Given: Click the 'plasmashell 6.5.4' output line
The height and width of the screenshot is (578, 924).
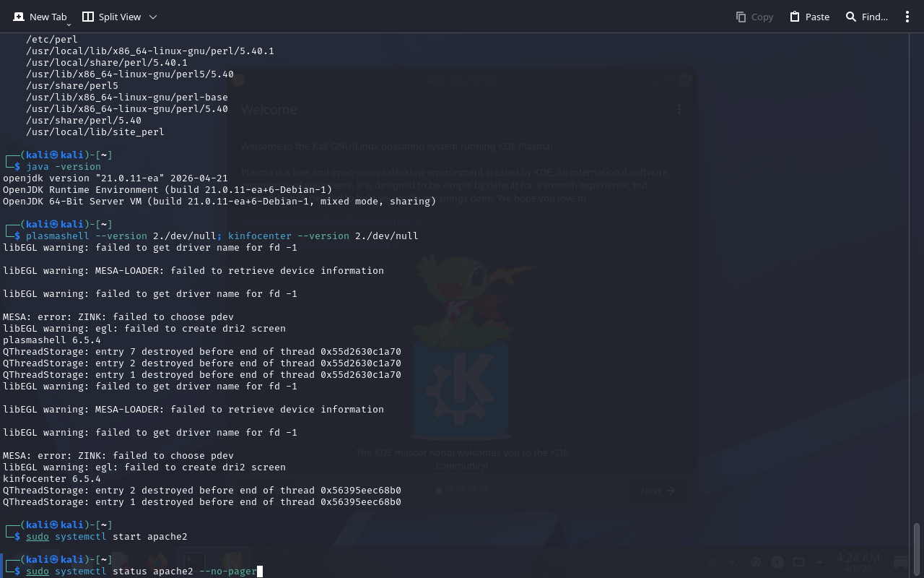Looking at the screenshot, I should (52, 340).
